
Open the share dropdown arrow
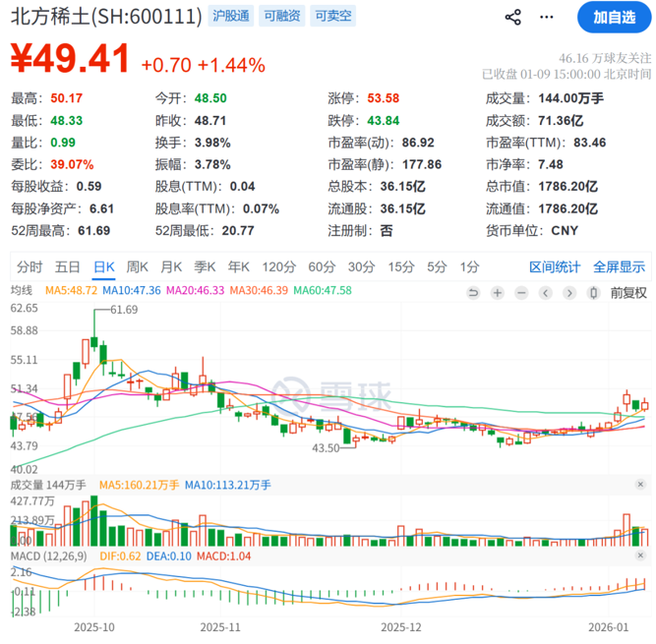(546, 18)
